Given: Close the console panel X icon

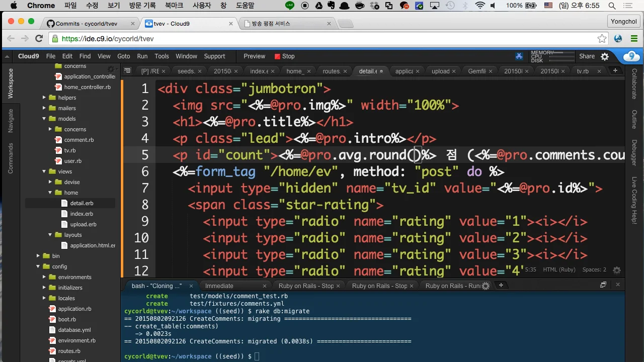Looking at the screenshot, I should pyautogui.click(x=617, y=285).
